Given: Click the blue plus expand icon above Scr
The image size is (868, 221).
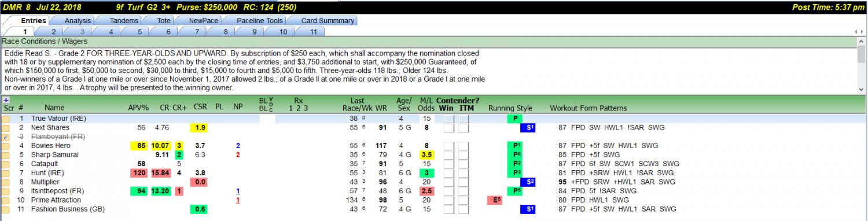Looking at the screenshot, I should pos(5,100).
